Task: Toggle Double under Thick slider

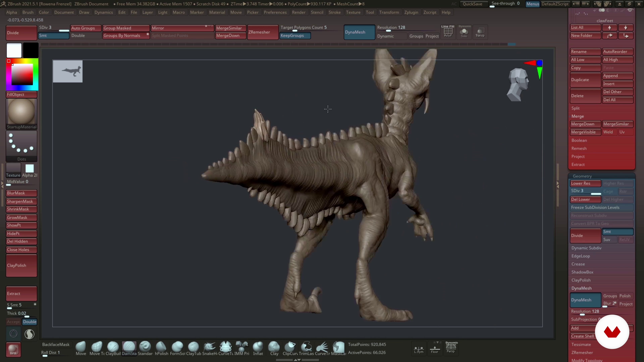Action: (30, 322)
